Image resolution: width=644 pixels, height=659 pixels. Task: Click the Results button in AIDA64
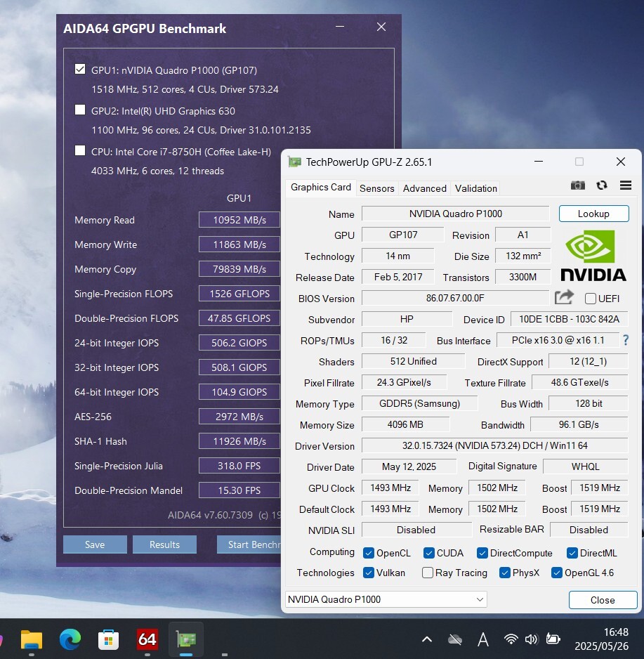(x=164, y=544)
